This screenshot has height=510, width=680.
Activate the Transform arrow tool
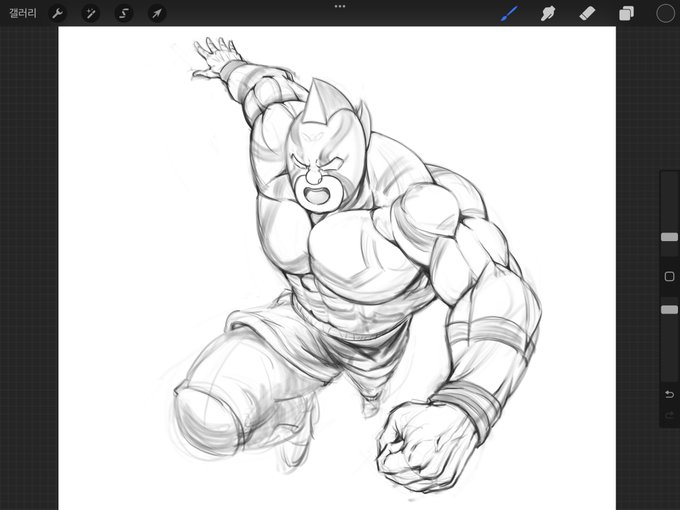[x=157, y=13]
